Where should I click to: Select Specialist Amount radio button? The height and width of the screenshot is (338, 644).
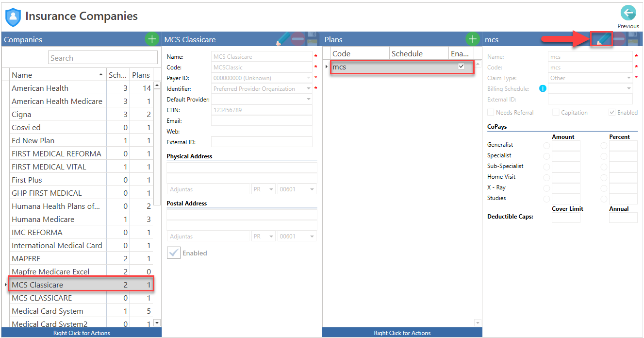[547, 156]
